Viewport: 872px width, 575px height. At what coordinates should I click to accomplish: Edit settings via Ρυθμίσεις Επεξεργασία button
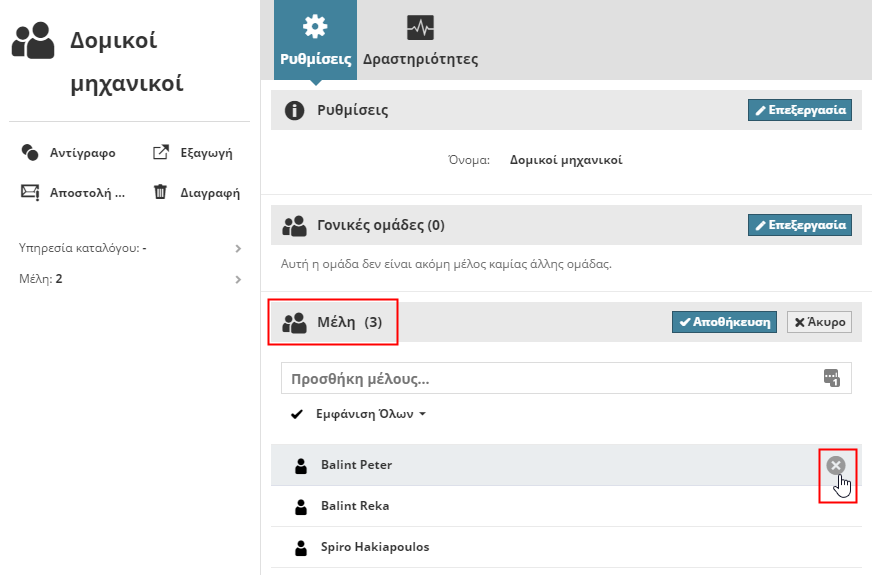click(799, 110)
